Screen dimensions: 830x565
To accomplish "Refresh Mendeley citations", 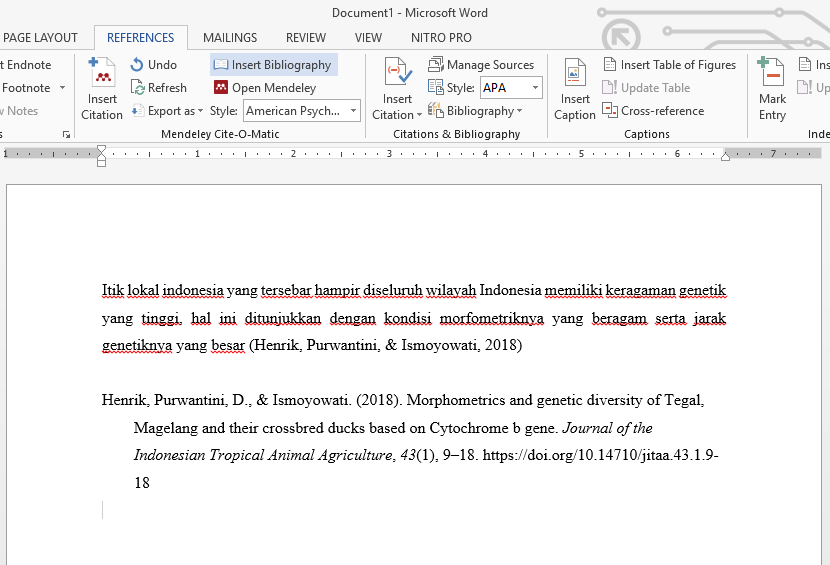I will pyautogui.click(x=159, y=87).
